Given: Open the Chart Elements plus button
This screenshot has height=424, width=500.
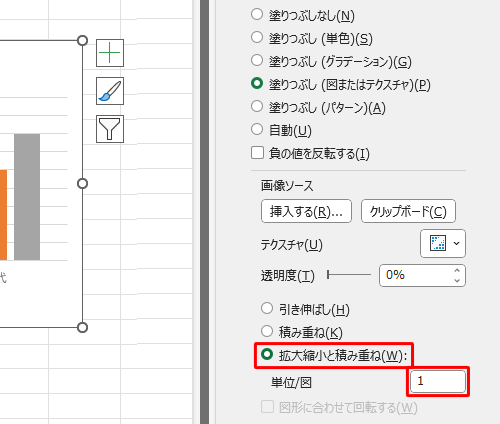Looking at the screenshot, I should (110, 53).
